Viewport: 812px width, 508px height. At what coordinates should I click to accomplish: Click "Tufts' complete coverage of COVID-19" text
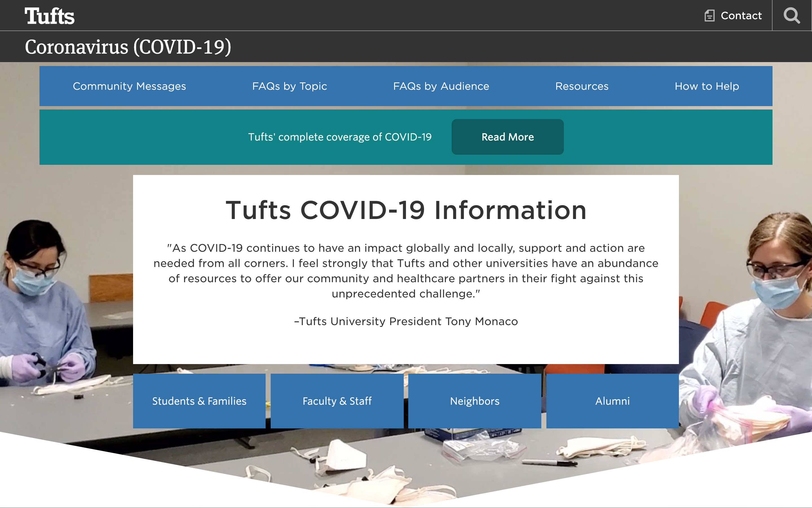click(339, 137)
